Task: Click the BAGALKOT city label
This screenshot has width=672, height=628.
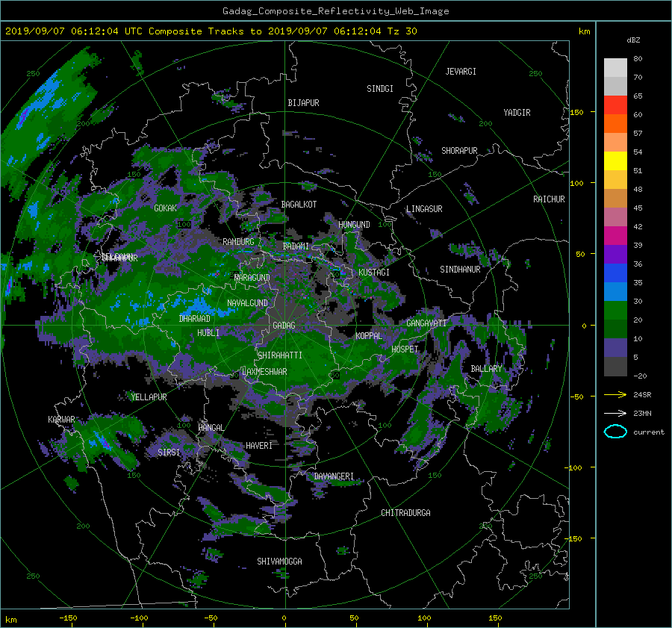Action: (x=299, y=205)
